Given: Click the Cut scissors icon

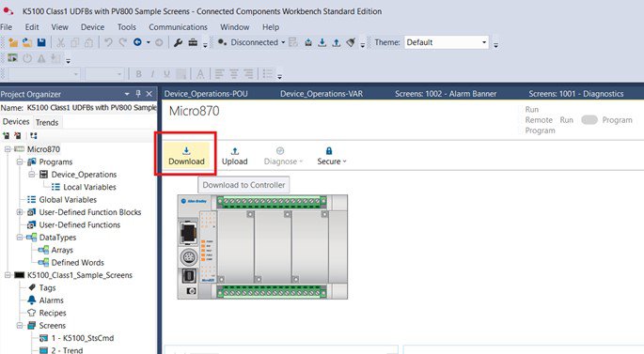Looking at the screenshot, I should tap(61, 42).
